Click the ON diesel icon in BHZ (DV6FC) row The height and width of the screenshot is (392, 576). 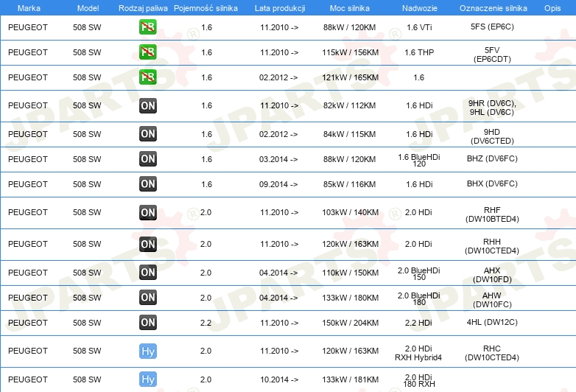(x=147, y=158)
